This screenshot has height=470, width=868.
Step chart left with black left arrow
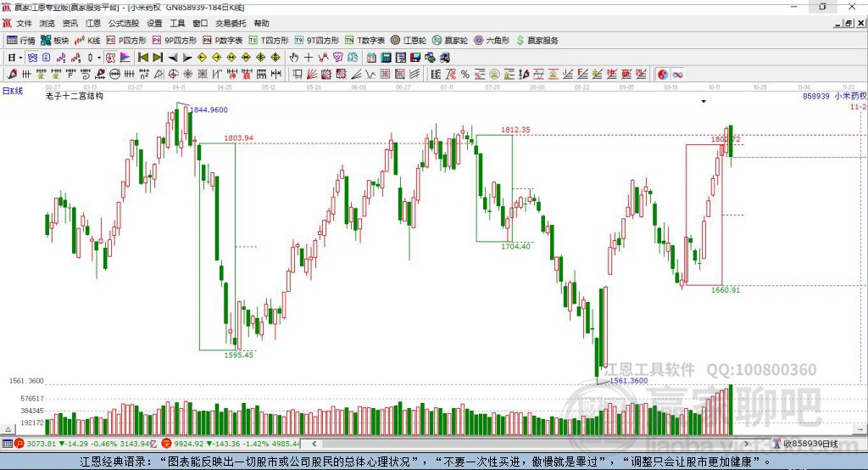pos(173,57)
